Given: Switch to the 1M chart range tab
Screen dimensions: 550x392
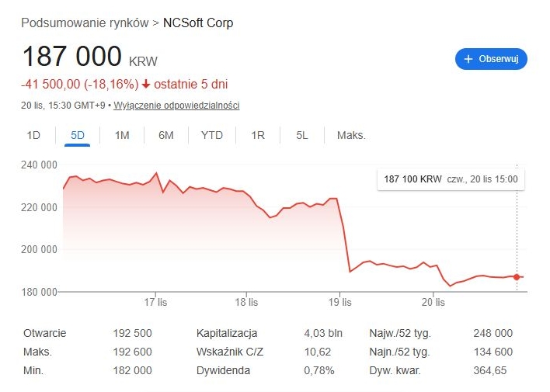Looking at the screenshot, I should tap(122, 135).
